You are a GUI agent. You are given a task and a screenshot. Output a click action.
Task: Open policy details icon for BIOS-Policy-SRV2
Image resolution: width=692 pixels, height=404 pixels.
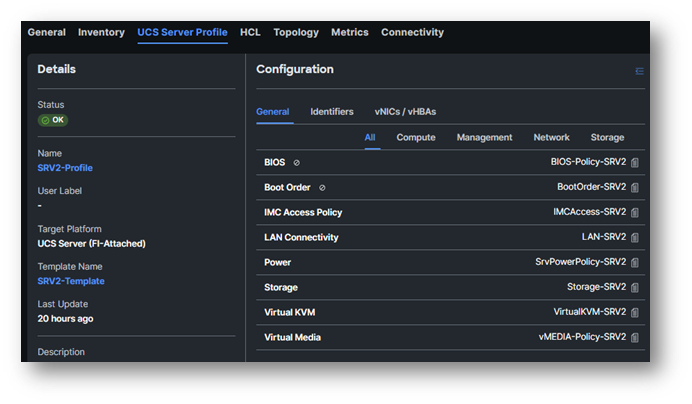(x=635, y=162)
